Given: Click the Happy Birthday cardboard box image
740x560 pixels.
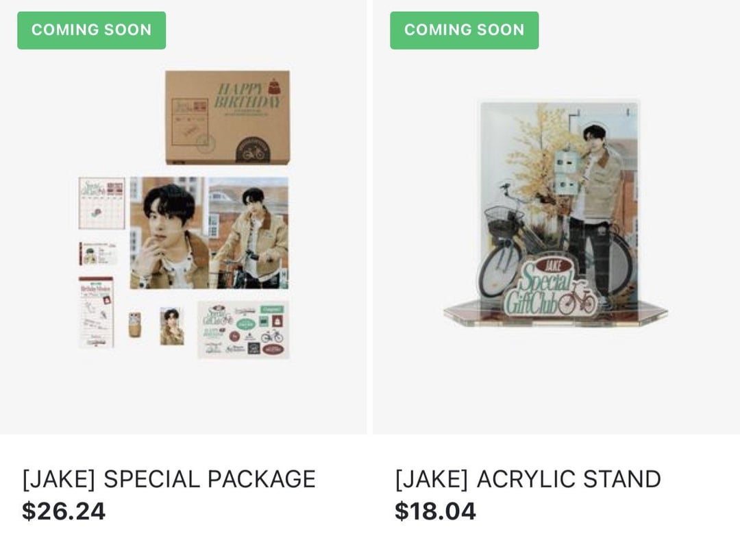Looking at the screenshot, I should pos(227,117).
